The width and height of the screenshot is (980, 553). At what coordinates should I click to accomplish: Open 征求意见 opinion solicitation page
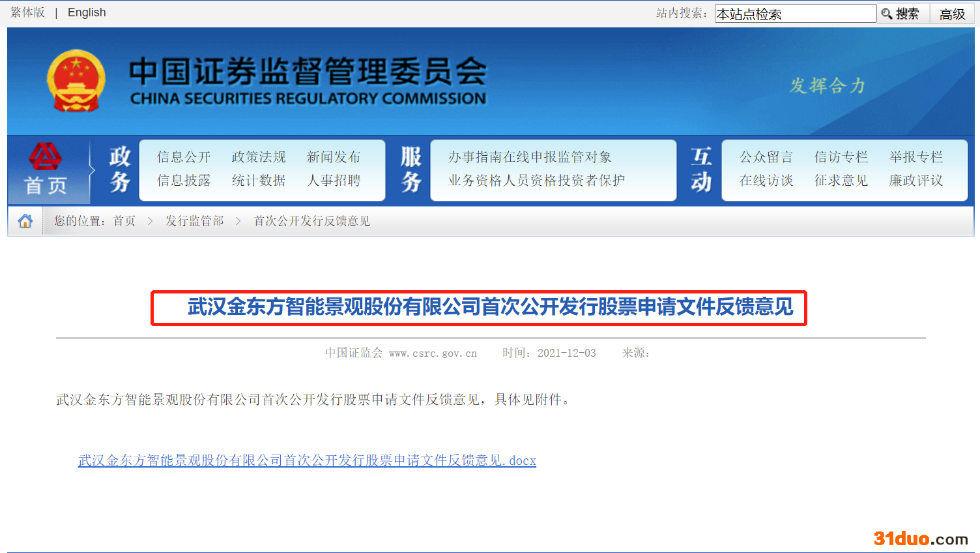(841, 181)
